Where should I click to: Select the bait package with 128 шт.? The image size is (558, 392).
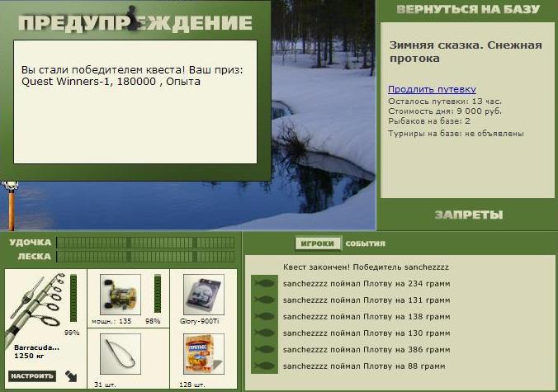pyautogui.click(x=204, y=353)
